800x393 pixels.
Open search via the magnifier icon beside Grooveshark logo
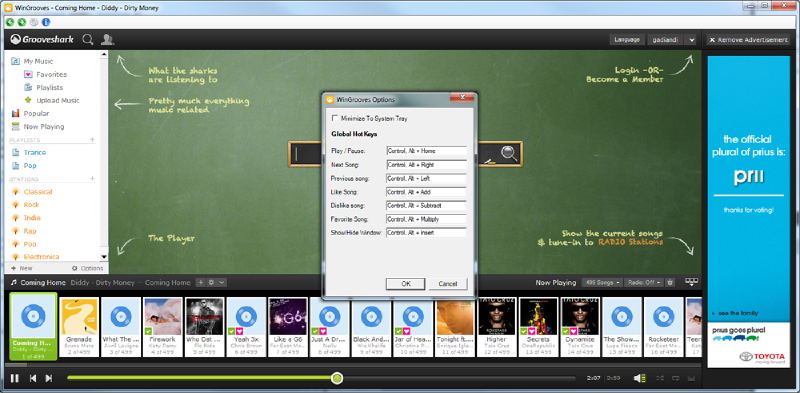click(88, 39)
